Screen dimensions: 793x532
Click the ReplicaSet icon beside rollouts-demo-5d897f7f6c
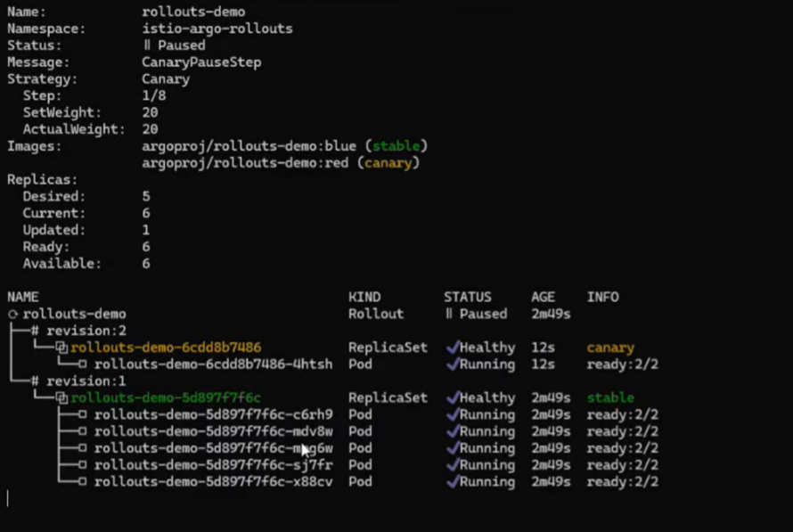61,398
